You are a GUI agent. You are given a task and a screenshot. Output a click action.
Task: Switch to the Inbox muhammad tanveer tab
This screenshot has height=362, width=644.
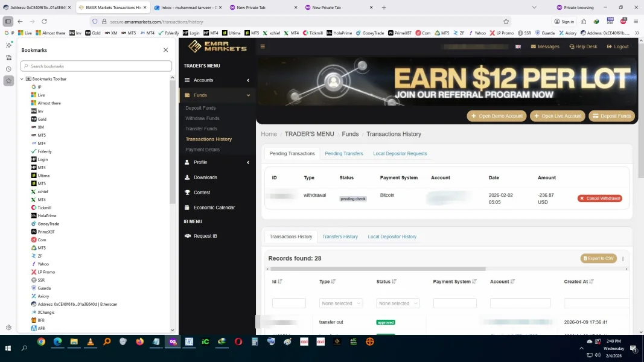click(188, 7)
